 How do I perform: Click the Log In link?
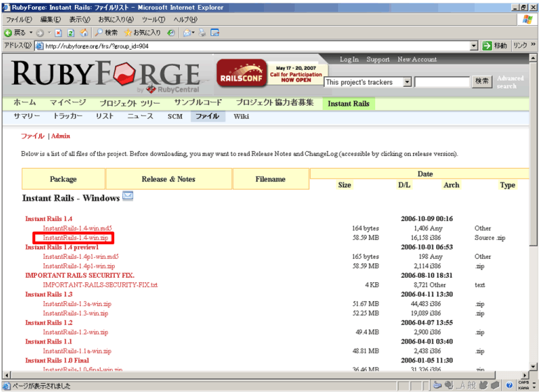(x=349, y=59)
